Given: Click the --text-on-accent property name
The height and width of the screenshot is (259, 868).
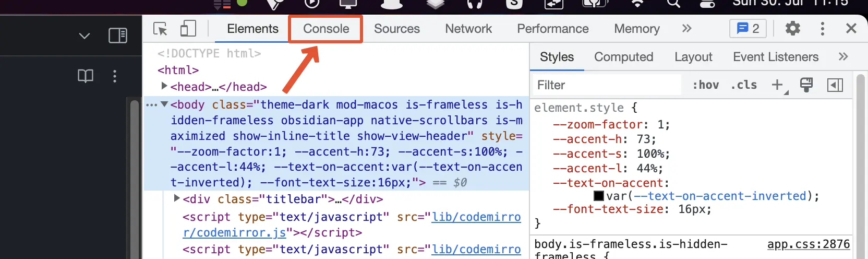Looking at the screenshot, I should click(608, 183).
